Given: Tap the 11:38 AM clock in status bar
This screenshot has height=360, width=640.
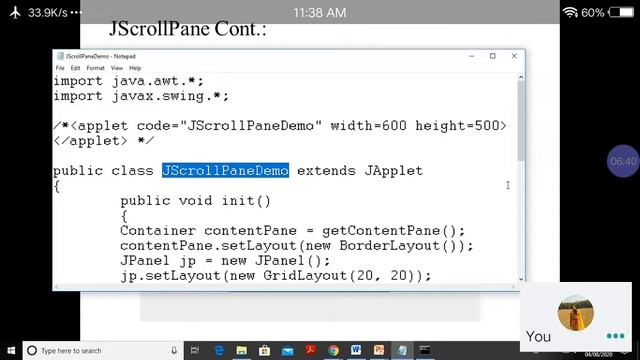Looking at the screenshot, I should (x=320, y=13).
